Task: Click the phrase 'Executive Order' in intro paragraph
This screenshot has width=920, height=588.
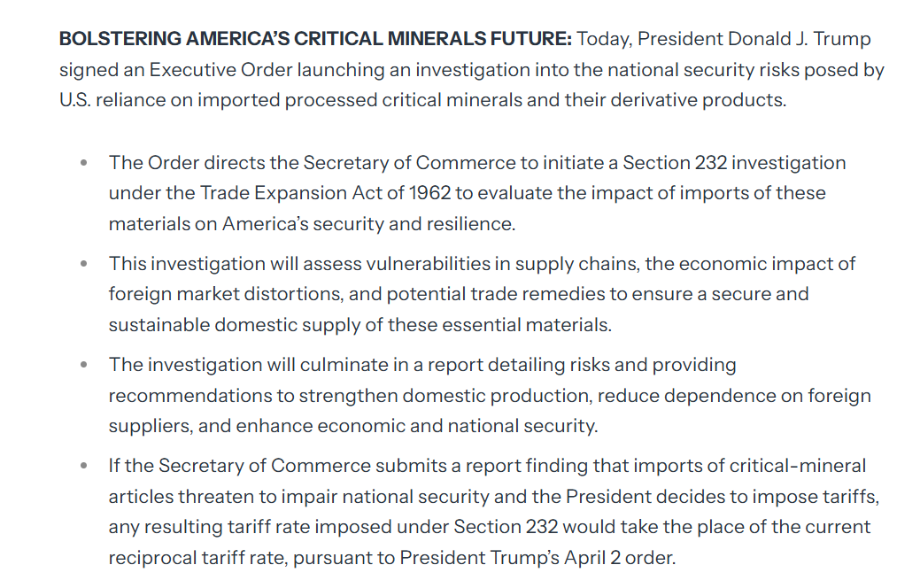Action: tap(220, 70)
